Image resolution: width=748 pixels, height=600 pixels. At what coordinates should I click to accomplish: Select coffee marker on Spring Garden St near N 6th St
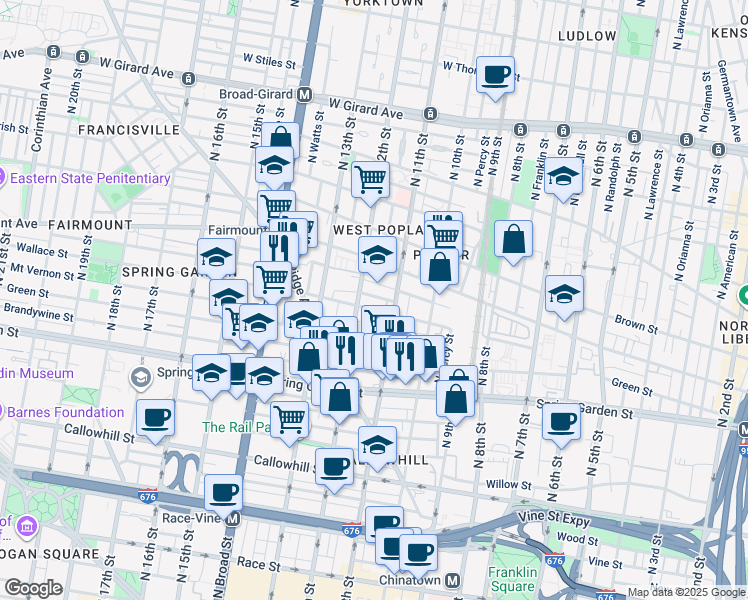(561, 423)
